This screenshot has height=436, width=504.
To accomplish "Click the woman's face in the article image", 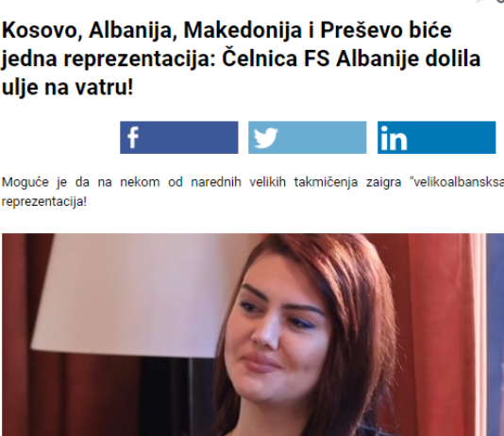I will click(x=278, y=334).
